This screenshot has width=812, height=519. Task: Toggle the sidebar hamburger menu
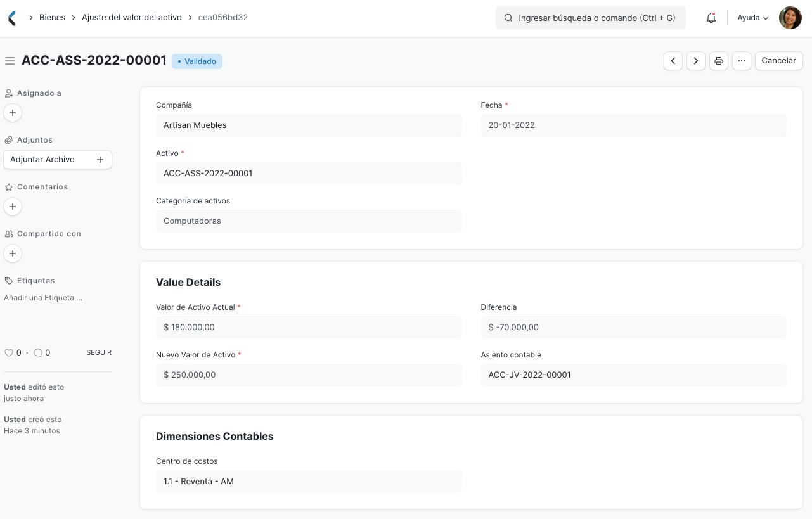(x=10, y=61)
